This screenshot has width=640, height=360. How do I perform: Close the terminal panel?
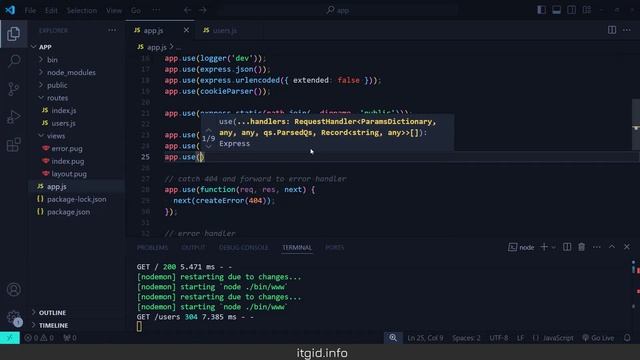[627, 247]
